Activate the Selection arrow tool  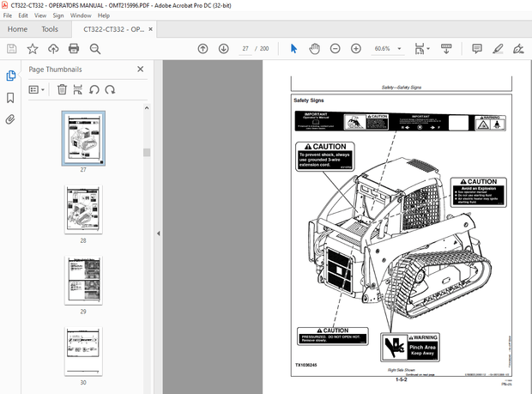pos(293,49)
